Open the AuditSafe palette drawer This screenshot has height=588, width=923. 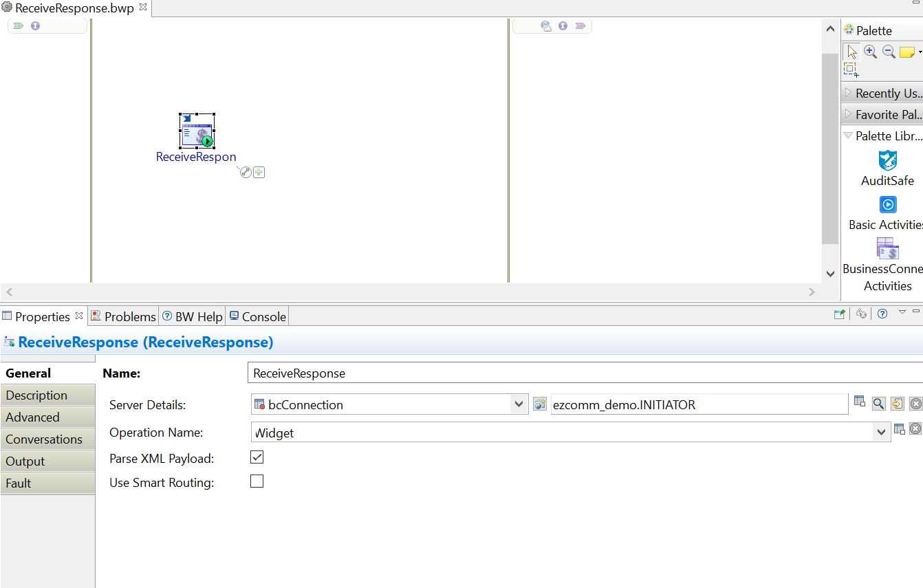click(888, 169)
